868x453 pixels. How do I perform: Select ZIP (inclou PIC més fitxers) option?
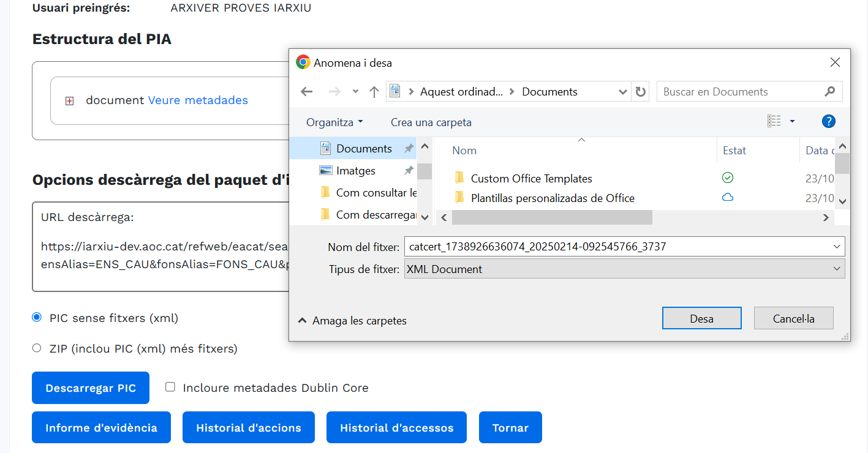coord(37,348)
